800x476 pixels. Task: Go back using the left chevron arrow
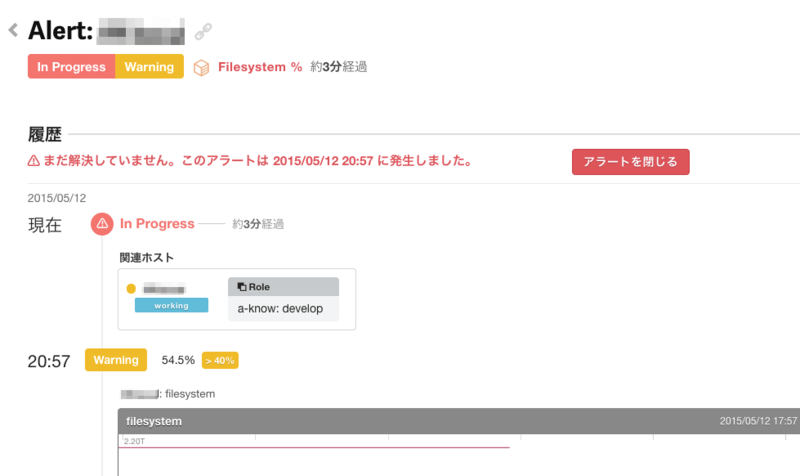click(x=13, y=30)
